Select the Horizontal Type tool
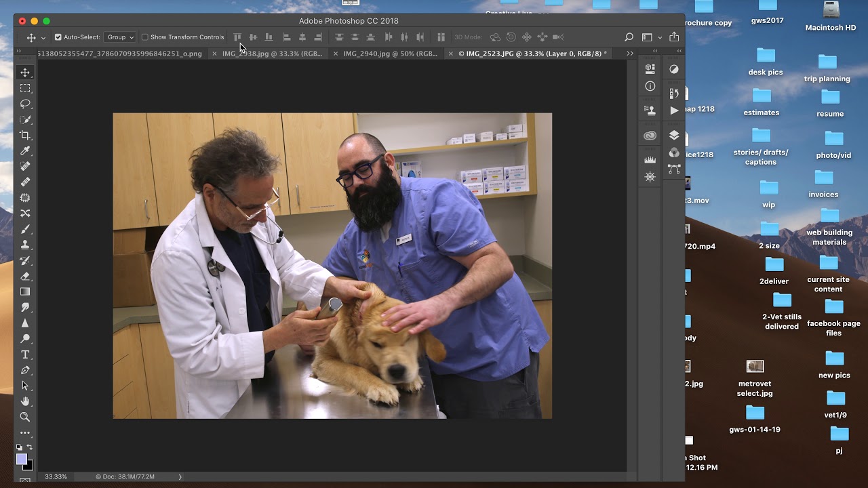868x488 pixels. tap(25, 354)
